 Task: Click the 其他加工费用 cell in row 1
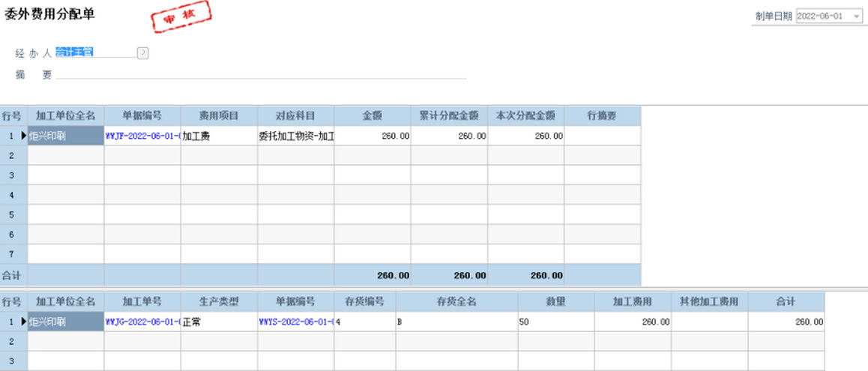click(708, 322)
